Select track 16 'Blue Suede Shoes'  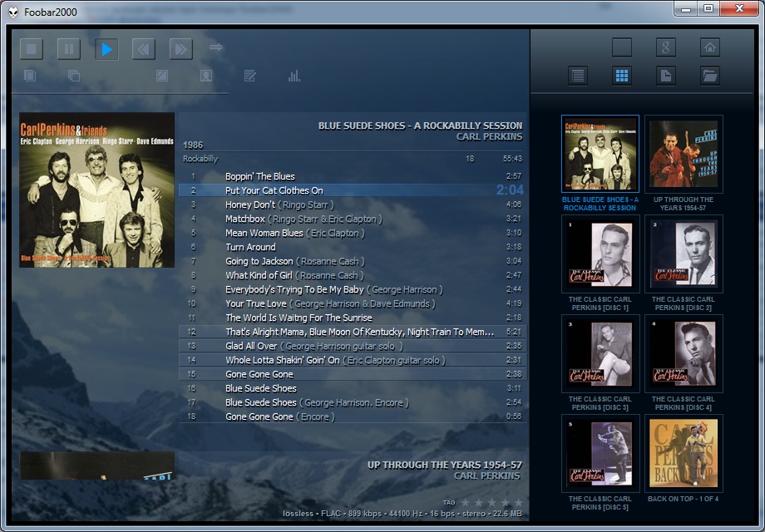coord(353,388)
